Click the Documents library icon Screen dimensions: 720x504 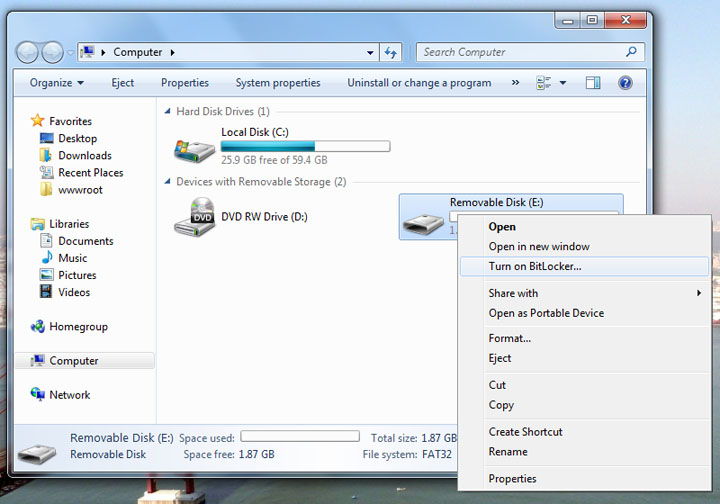[x=46, y=241]
